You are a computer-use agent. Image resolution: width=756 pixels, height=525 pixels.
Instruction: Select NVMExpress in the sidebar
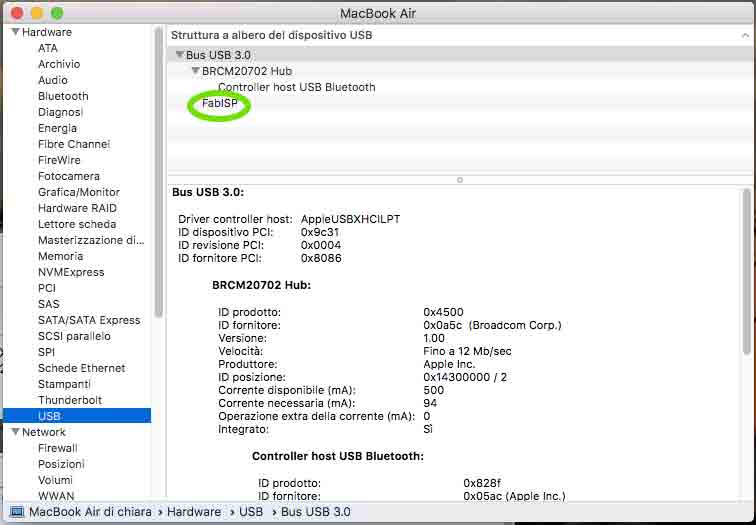click(71, 272)
